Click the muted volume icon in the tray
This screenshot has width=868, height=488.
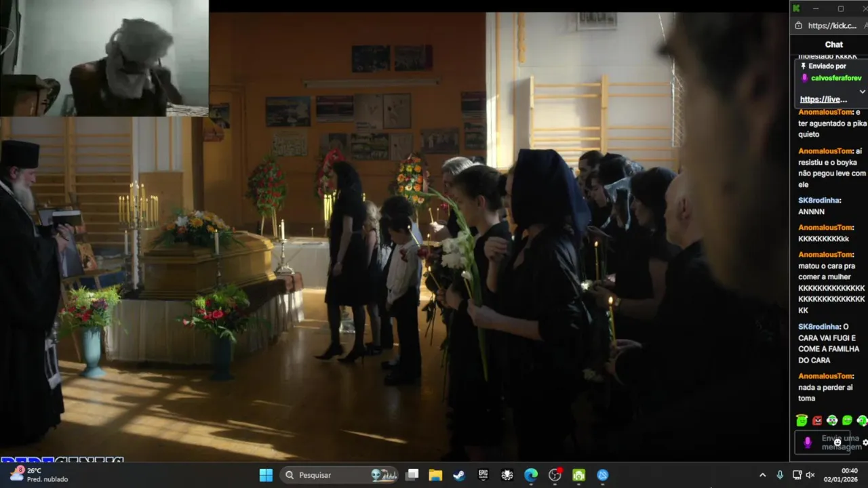tap(810, 475)
